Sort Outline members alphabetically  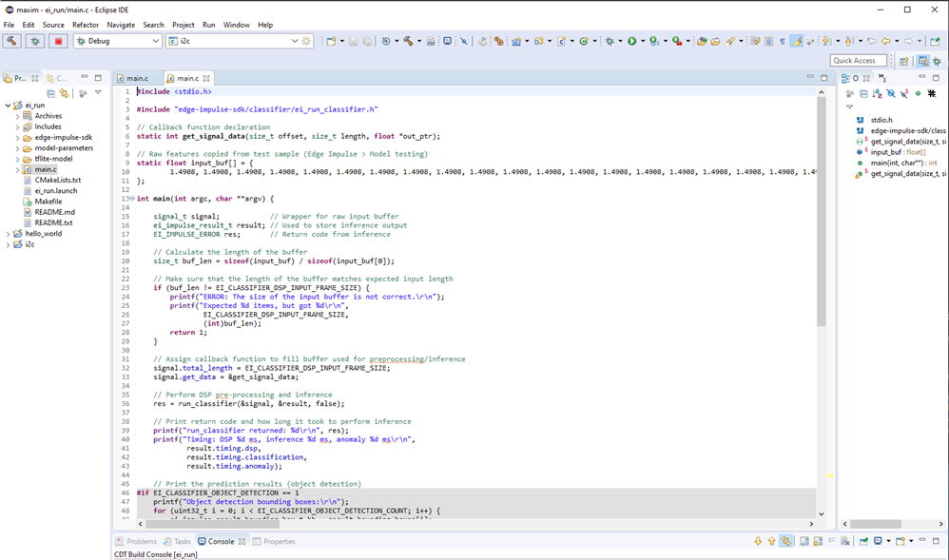point(877,93)
